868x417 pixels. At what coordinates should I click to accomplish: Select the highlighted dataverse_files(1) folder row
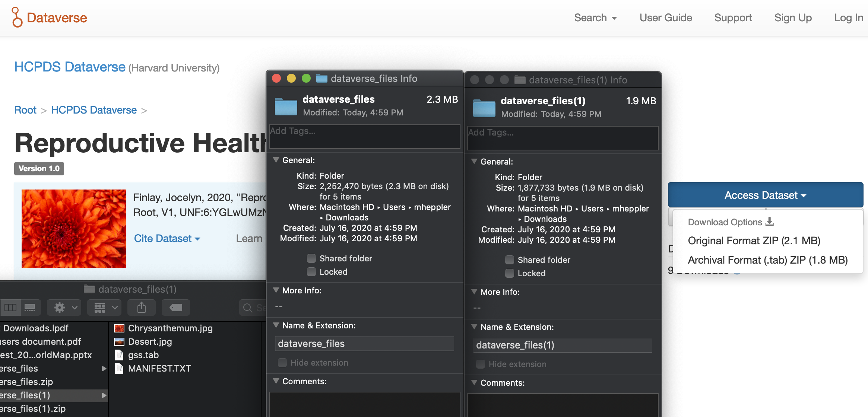[x=54, y=395]
